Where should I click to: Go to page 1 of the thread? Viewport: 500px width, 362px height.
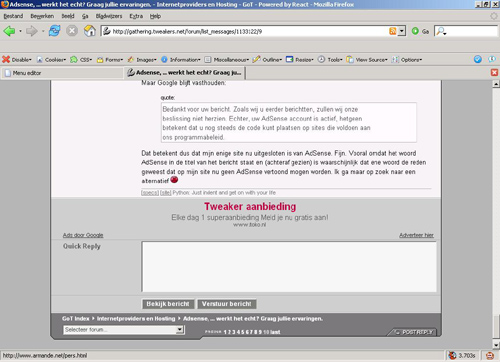[x=225, y=332]
